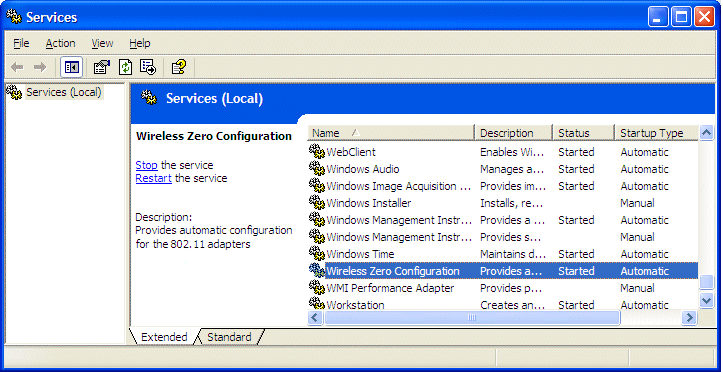Click the Help toolbar icon
Viewport: 723px width, 372px height.
coord(179,67)
